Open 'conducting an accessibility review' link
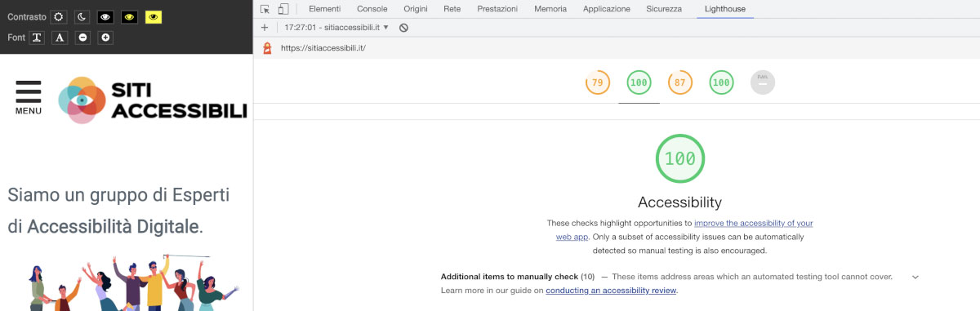The image size is (980, 311). (x=611, y=291)
